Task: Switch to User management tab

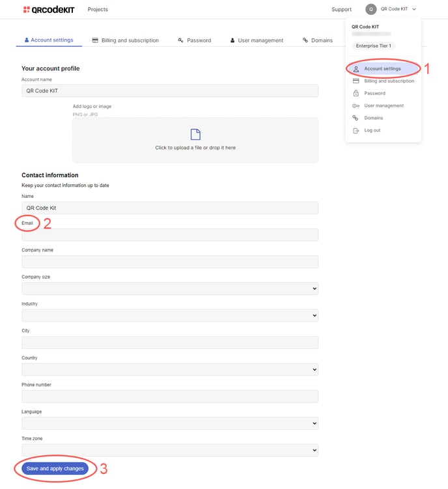Action: (x=257, y=40)
